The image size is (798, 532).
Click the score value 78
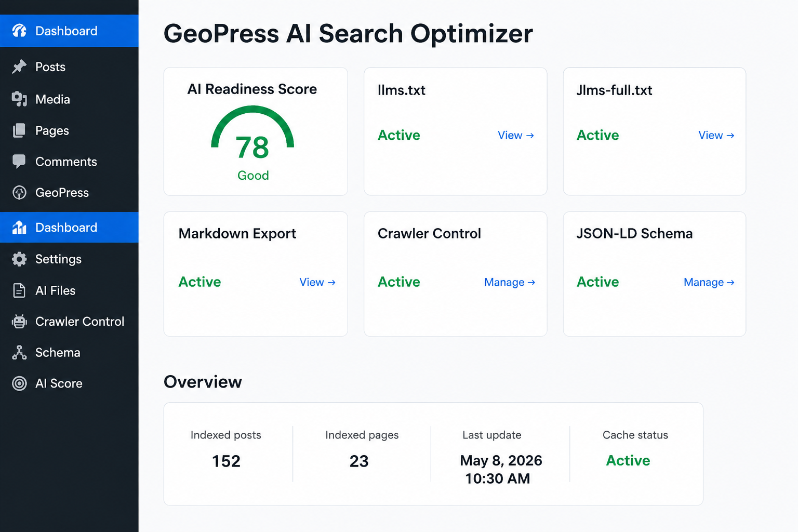coord(252,148)
